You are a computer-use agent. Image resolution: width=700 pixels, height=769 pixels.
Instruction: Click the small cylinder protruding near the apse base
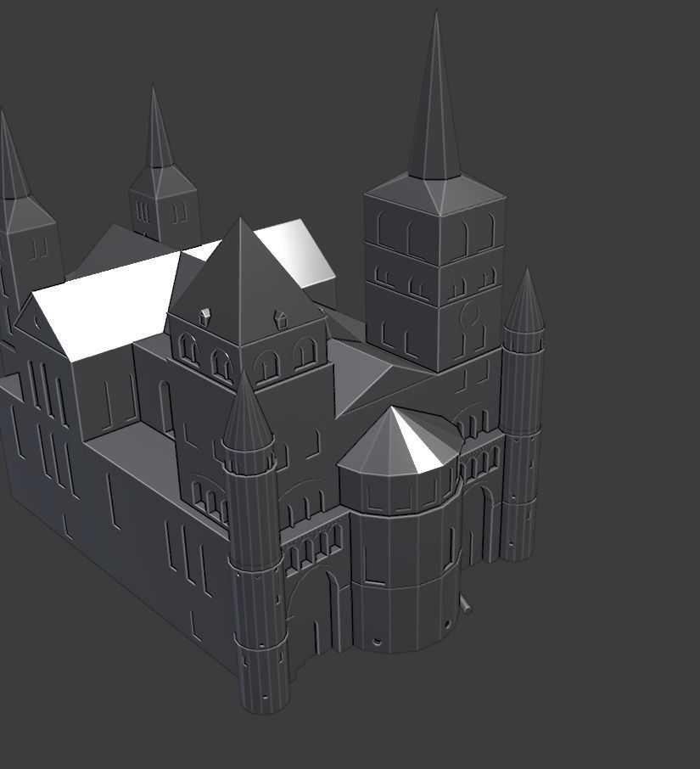[x=466, y=604]
